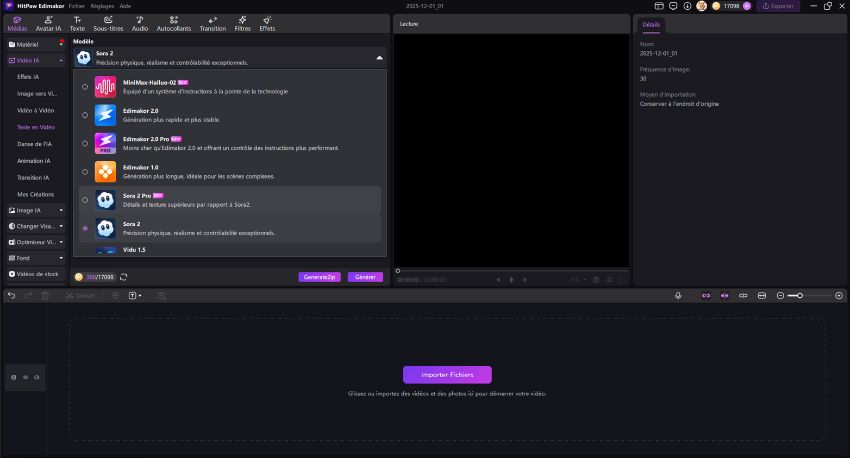Open the feedback message icon in title bar

pyautogui.click(x=673, y=6)
